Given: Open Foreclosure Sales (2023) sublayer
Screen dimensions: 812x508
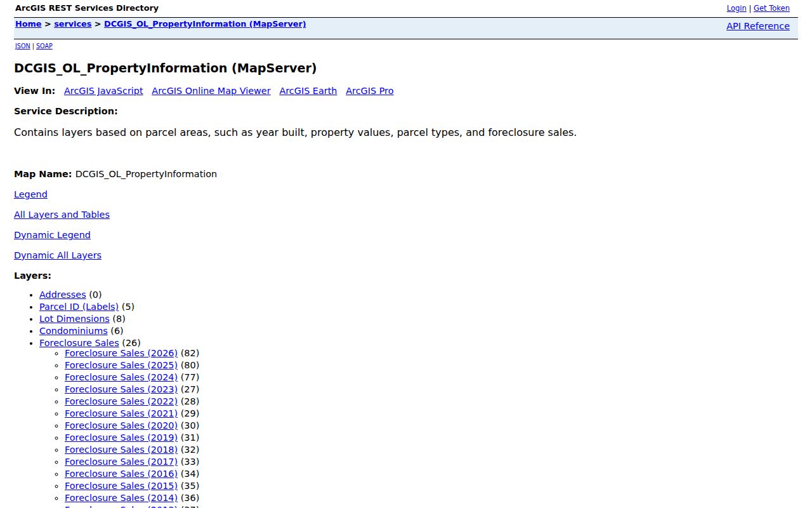Looking at the screenshot, I should (121, 389).
